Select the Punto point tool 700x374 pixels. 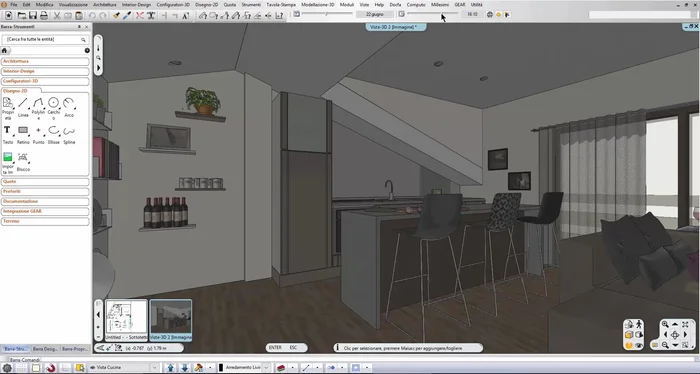coord(38,135)
